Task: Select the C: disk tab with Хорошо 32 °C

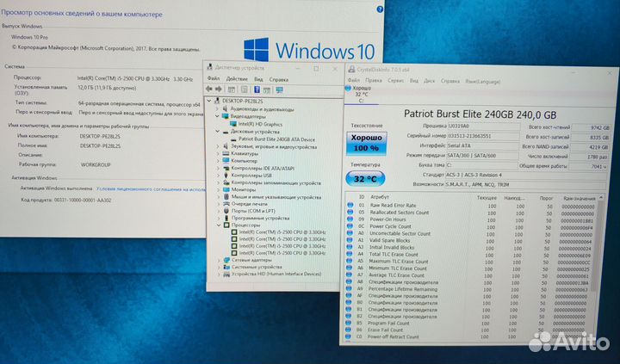Action: tap(361, 95)
